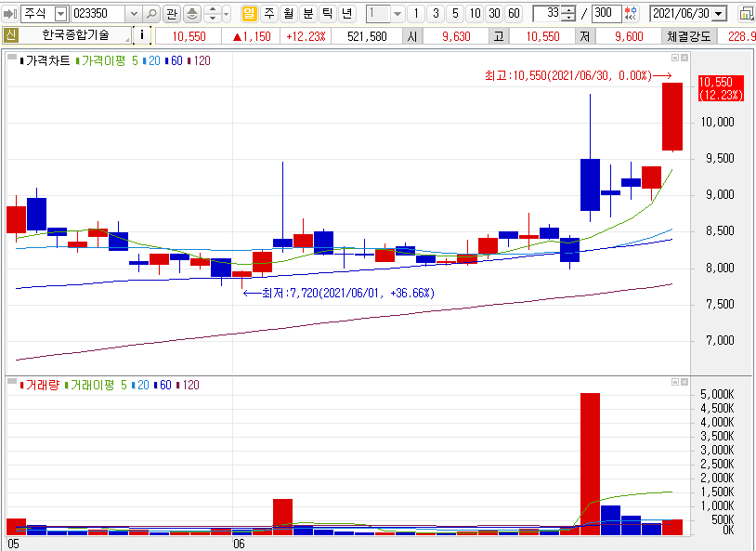756x551 pixels.
Task: Click the 06 month label on the time axis
Action: coord(239,544)
